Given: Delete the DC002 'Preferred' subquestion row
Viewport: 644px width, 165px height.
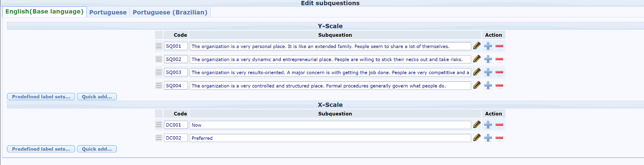Looking at the screenshot, I should point(499,138).
